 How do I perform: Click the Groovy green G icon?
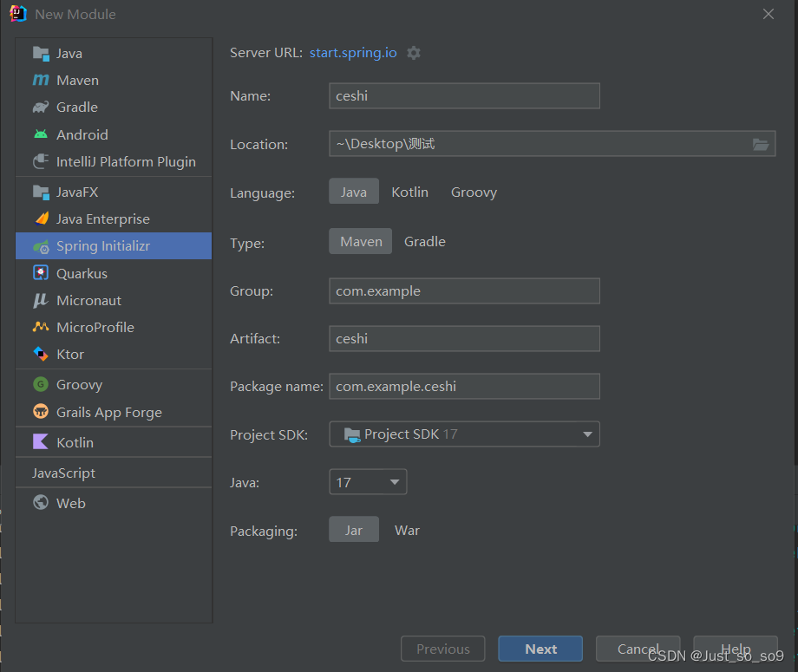pos(41,384)
